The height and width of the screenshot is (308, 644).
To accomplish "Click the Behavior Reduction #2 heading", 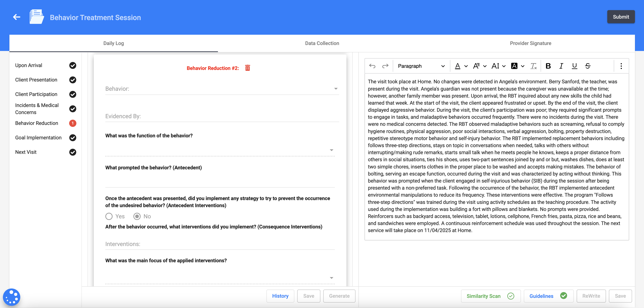I will 213,68.
